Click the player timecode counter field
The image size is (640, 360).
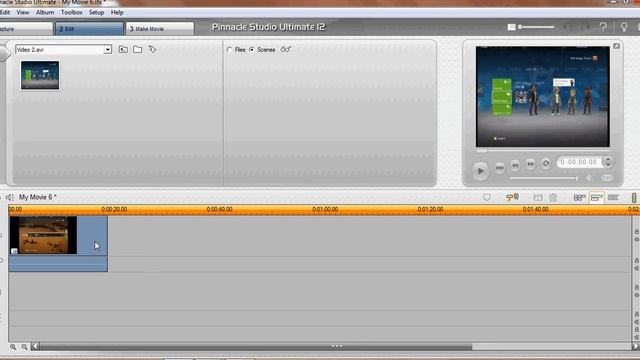(x=579, y=162)
